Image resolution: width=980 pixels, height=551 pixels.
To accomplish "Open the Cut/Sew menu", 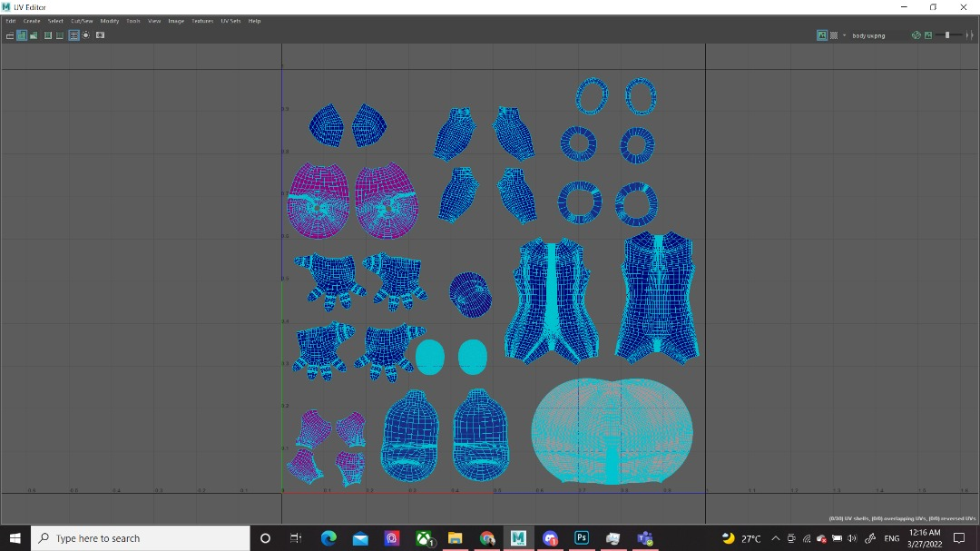I will (81, 20).
